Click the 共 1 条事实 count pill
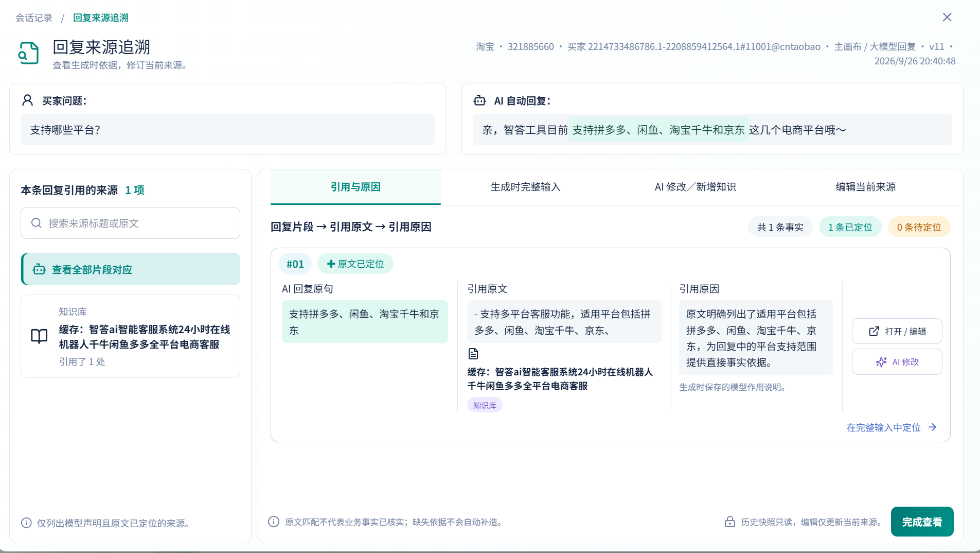The image size is (980, 553). tap(780, 227)
